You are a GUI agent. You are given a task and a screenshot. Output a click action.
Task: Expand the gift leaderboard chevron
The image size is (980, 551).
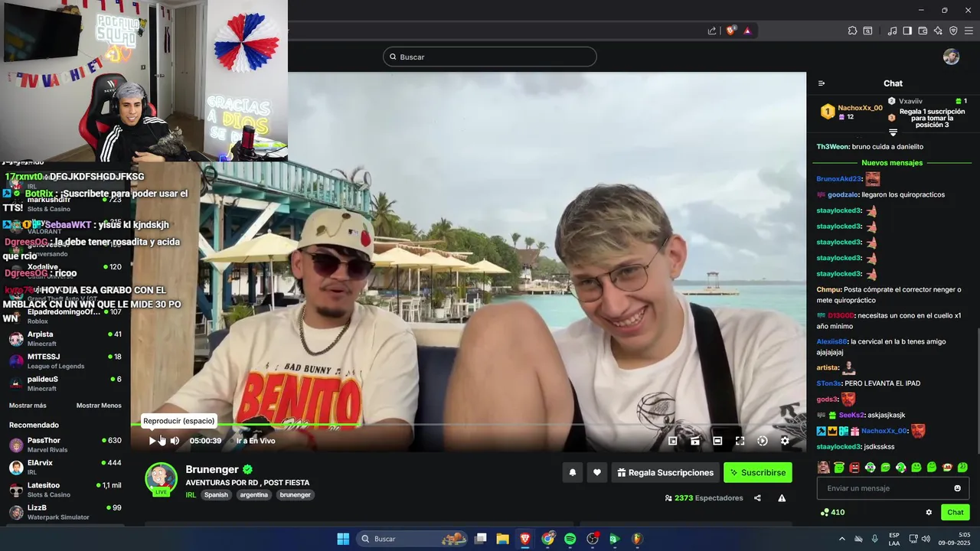point(893,133)
